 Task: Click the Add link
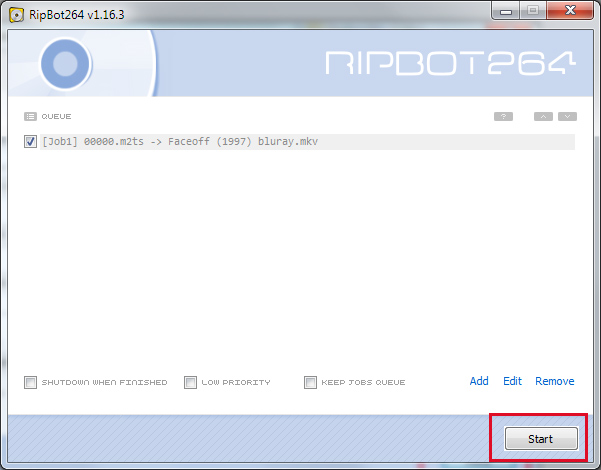coord(479,381)
